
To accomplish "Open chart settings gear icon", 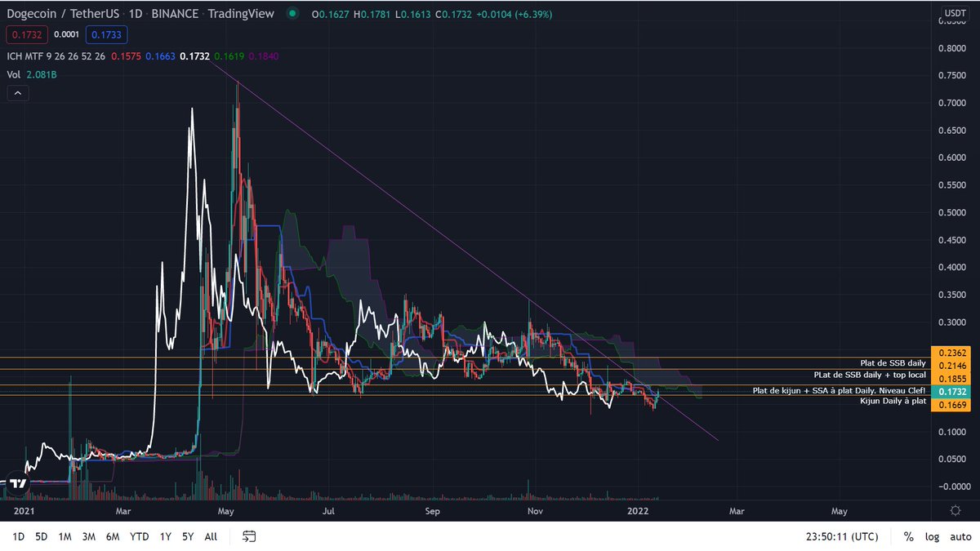I will pyautogui.click(x=955, y=510).
